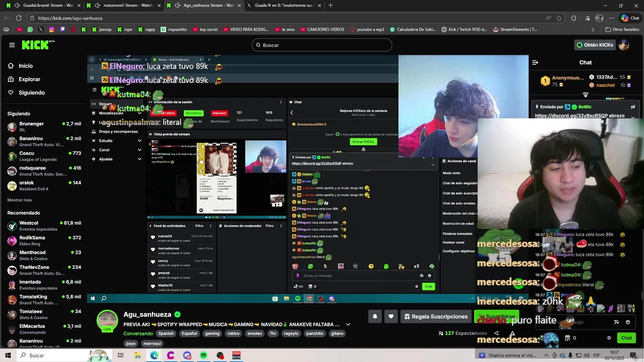644x362 pixels.
Task: Hide the pinned BotRix message
Action: pyautogui.click(x=633, y=107)
